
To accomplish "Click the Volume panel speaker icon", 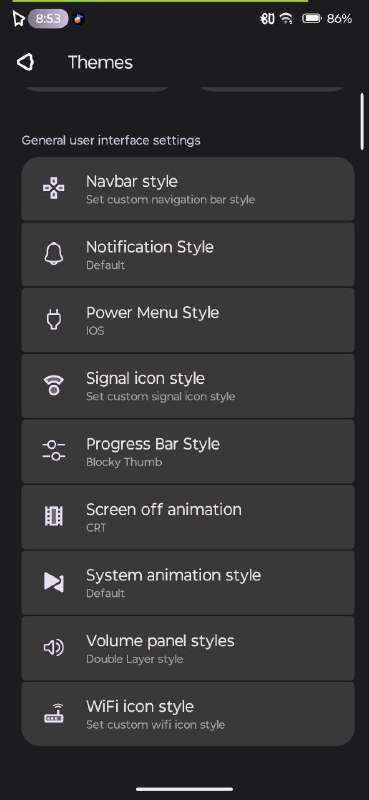I will (x=54, y=648).
